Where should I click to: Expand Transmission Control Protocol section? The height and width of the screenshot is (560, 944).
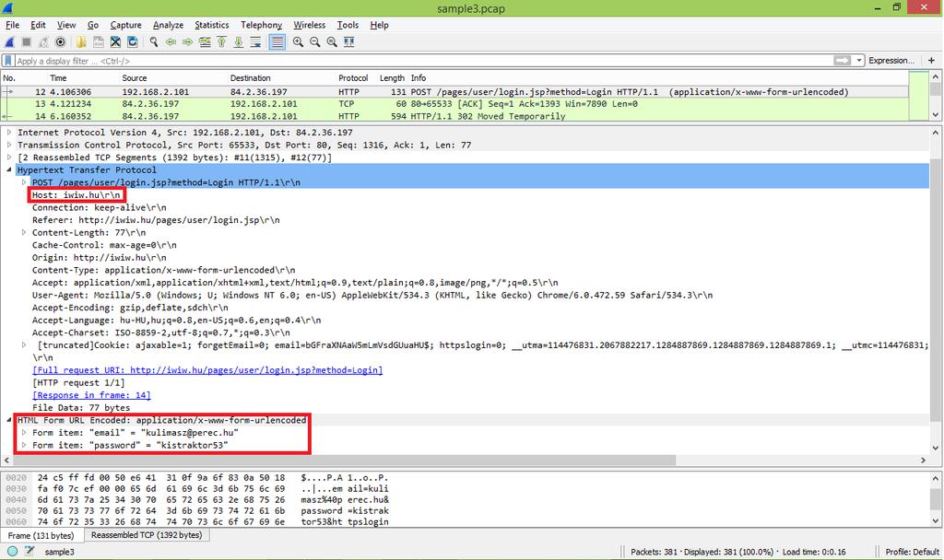click(9, 145)
